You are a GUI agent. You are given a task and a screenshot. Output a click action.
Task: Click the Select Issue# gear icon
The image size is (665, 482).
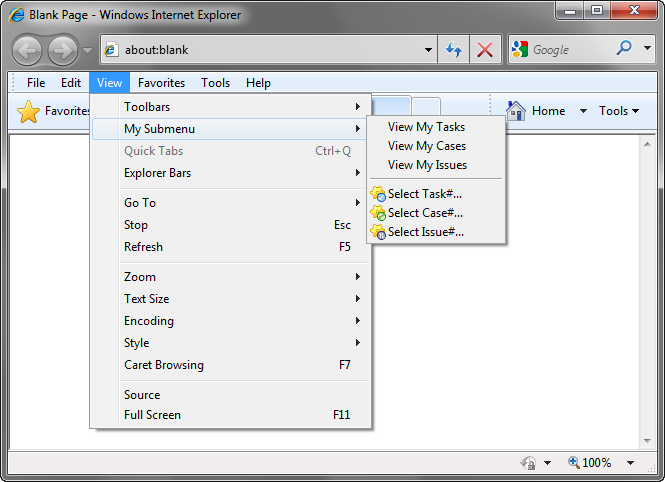(x=378, y=232)
